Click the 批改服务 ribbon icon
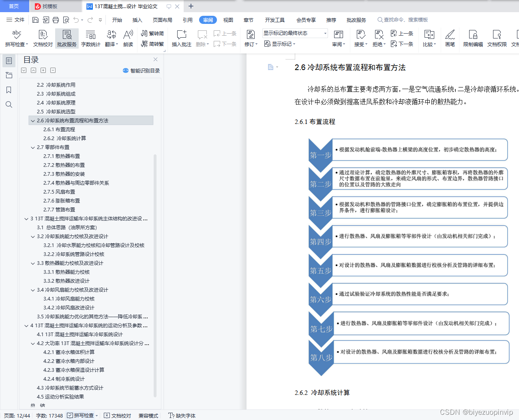519x420 pixels. click(67, 38)
